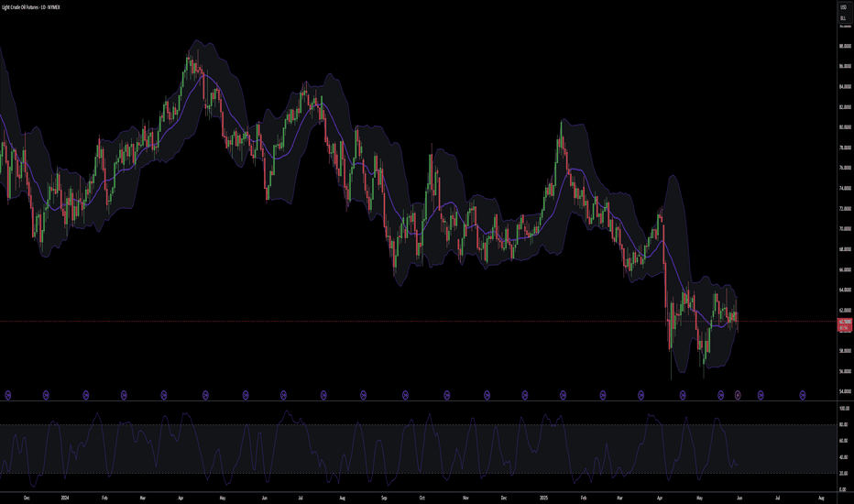
Task: Open the BLL unit selector
Action: (844, 18)
